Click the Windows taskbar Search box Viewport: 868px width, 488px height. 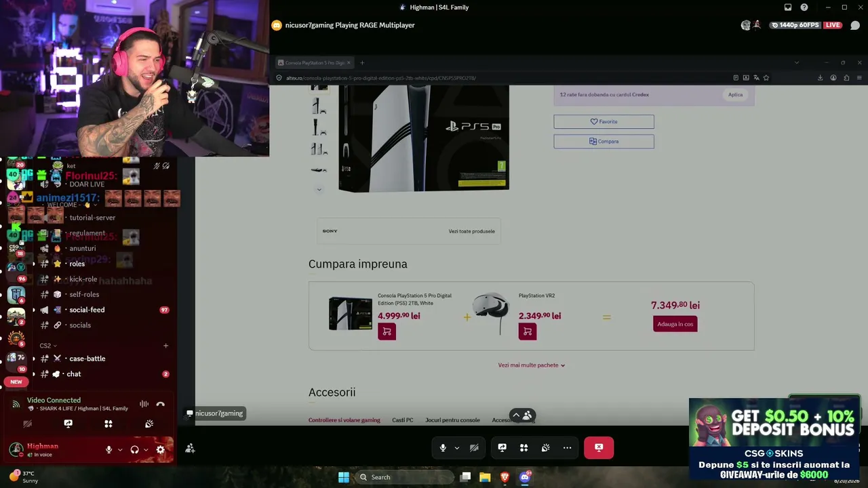tap(405, 477)
